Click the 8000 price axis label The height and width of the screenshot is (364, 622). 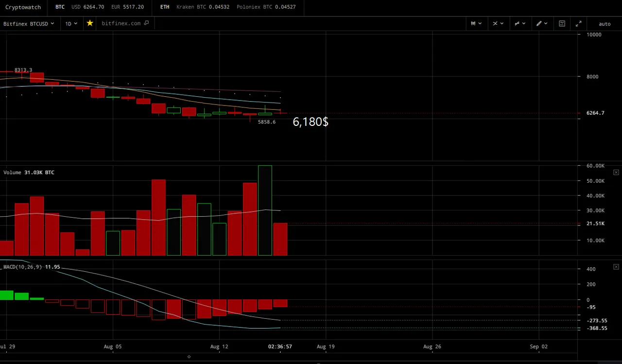592,76
